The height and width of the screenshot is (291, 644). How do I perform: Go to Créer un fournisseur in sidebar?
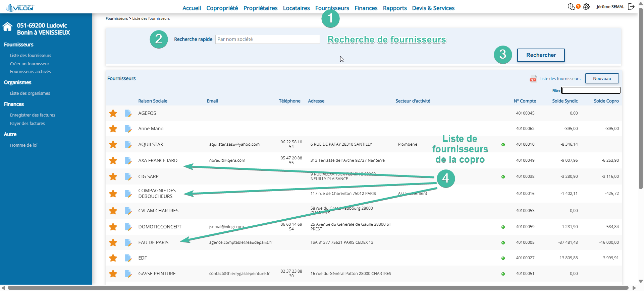pos(30,64)
